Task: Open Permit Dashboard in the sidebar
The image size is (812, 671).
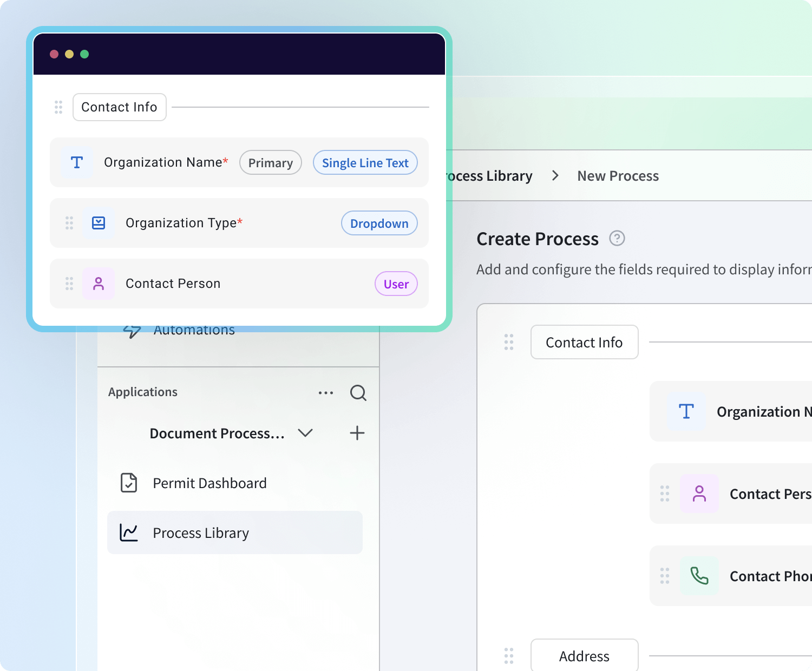Action: tap(209, 483)
